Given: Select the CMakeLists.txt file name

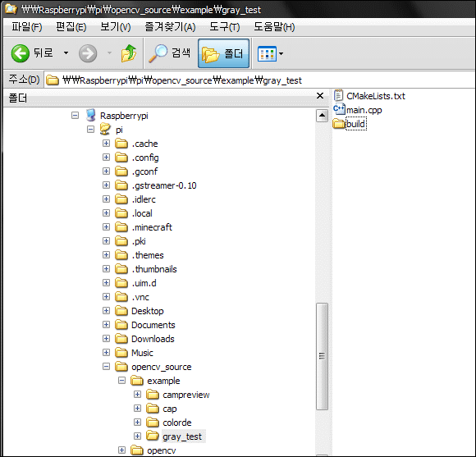Looking at the screenshot, I should pos(376,96).
